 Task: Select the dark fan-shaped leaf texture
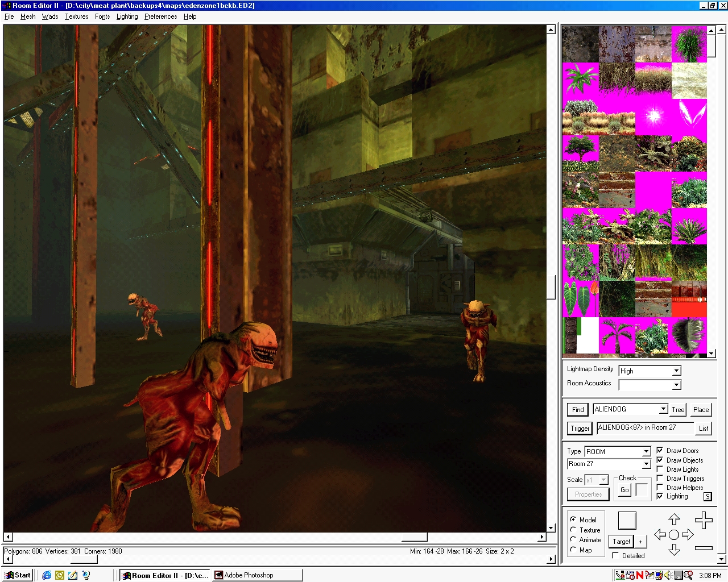pyautogui.click(x=689, y=336)
